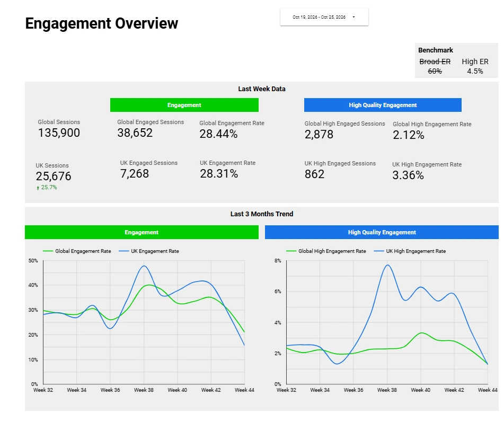Click Global High Engagement Rate peak at Week 40
504x422 pixels.
coord(421,333)
